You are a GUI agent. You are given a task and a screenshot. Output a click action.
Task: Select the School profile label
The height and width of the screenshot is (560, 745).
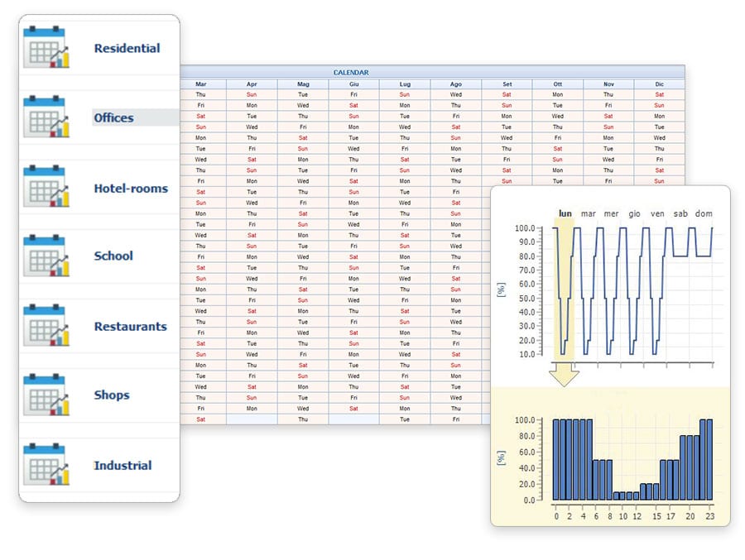click(x=113, y=256)
